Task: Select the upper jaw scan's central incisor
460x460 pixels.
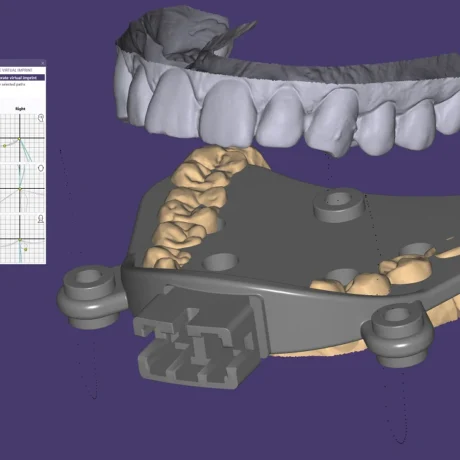Action: pos(227,113)
